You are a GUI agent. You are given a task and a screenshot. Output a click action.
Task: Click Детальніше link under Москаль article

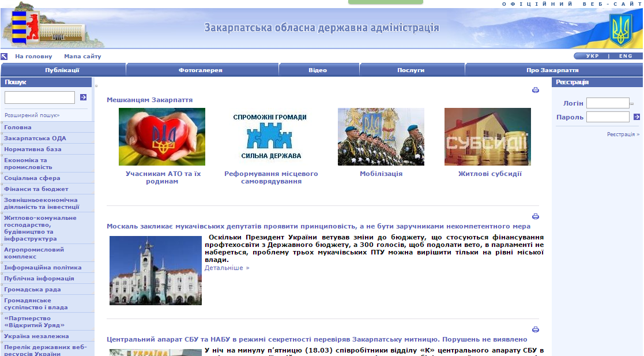[227, 268]
